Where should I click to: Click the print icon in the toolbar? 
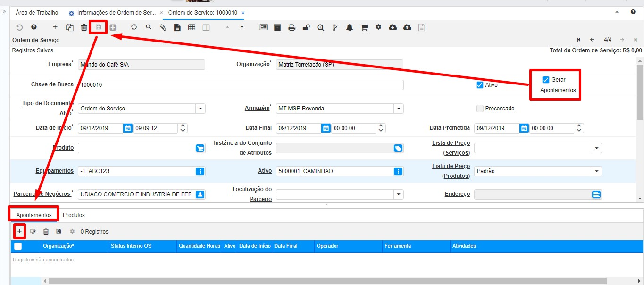point(292,28)
